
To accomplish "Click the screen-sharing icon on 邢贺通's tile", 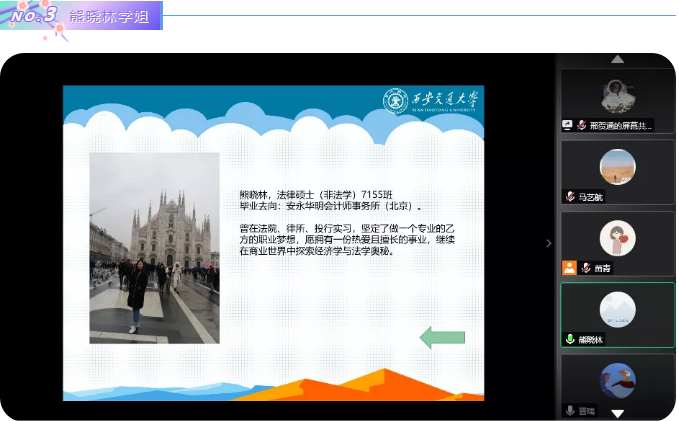I will (568, 126).
